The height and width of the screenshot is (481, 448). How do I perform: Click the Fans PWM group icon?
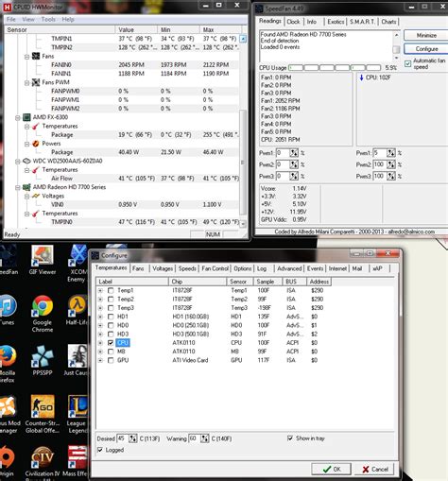point(36,82)
